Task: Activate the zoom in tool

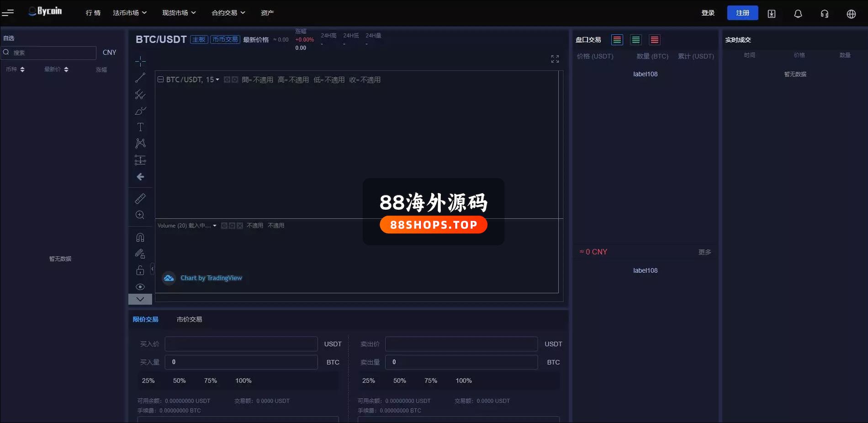Action: click(140, 215)
